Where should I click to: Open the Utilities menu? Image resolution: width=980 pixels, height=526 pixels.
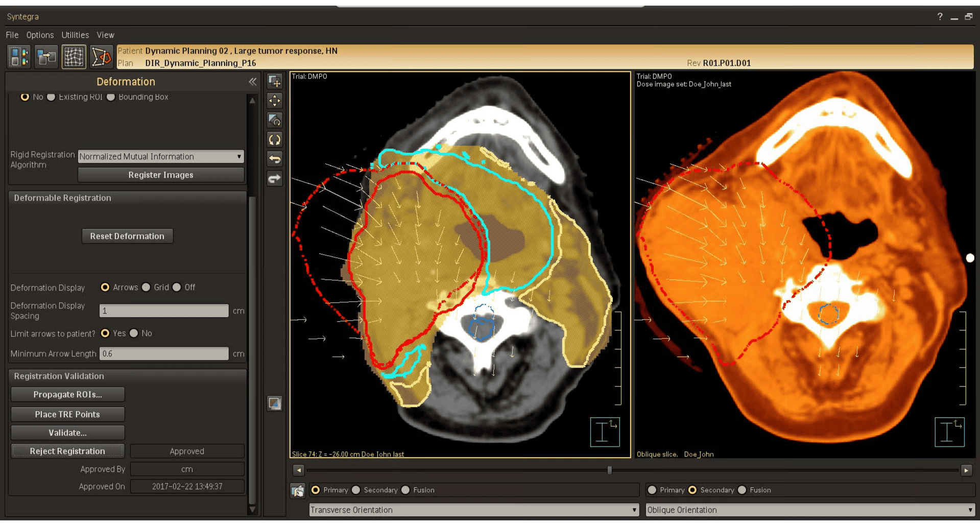coord(75,35)
